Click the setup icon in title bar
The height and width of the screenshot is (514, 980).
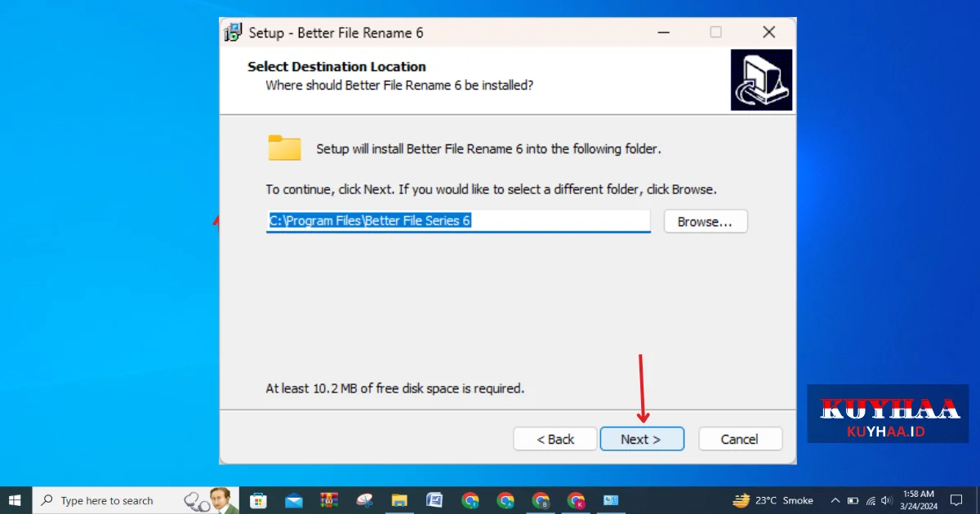tap(233, 33)
